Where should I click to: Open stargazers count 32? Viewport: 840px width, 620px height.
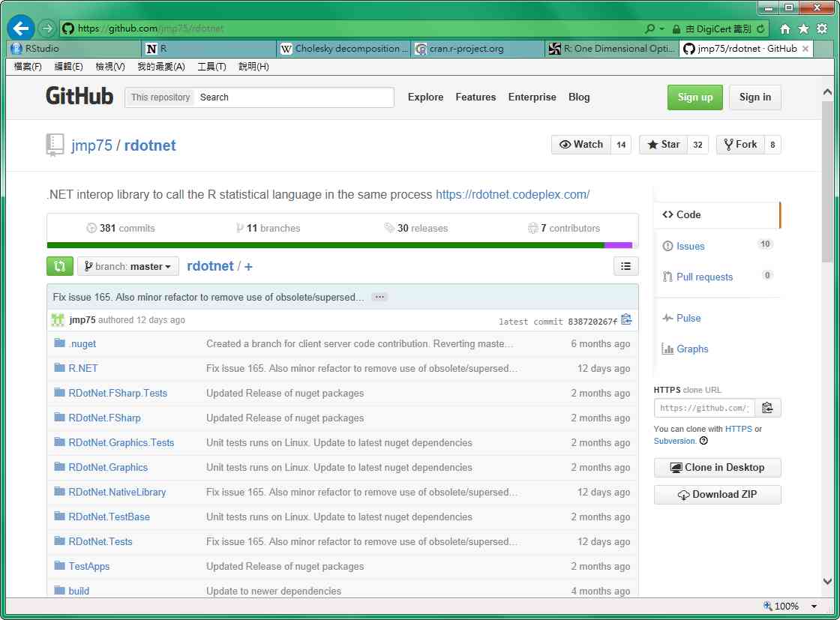pyautogui.click(x=697, y=145)
